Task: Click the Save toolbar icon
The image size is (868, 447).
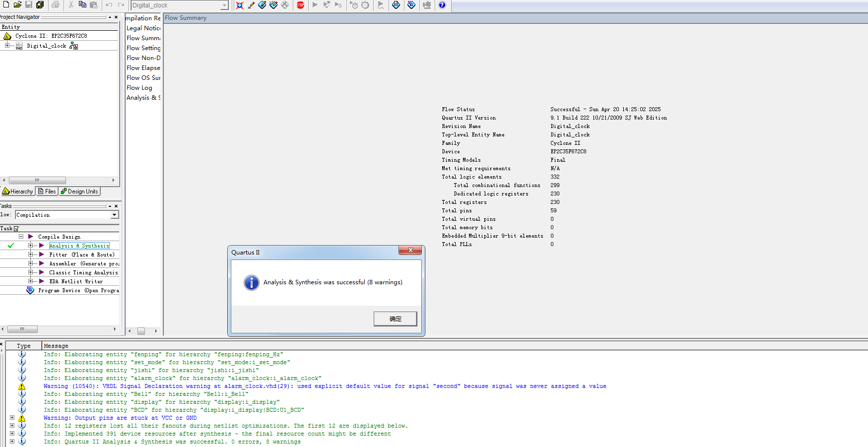Action: (x=29, y=5)
